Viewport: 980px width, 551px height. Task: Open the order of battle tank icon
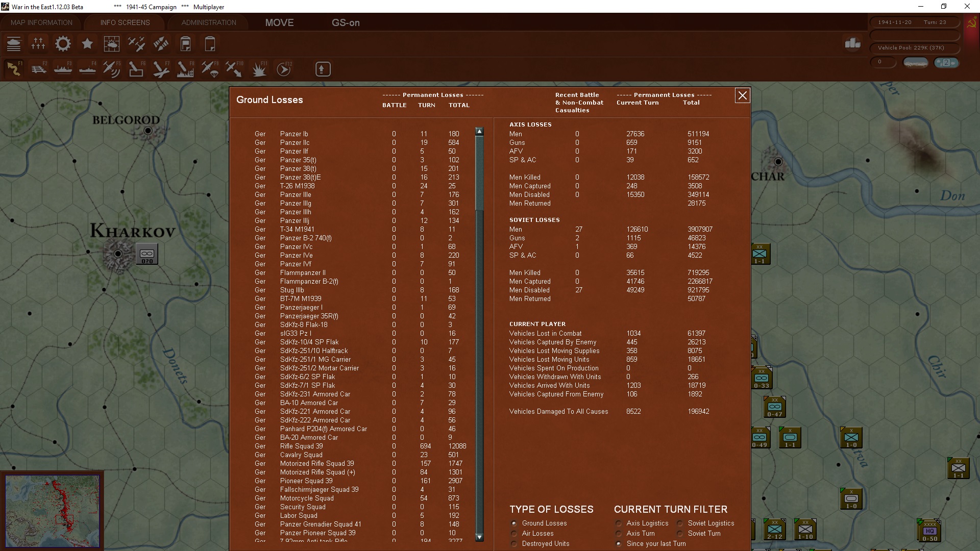14,44
